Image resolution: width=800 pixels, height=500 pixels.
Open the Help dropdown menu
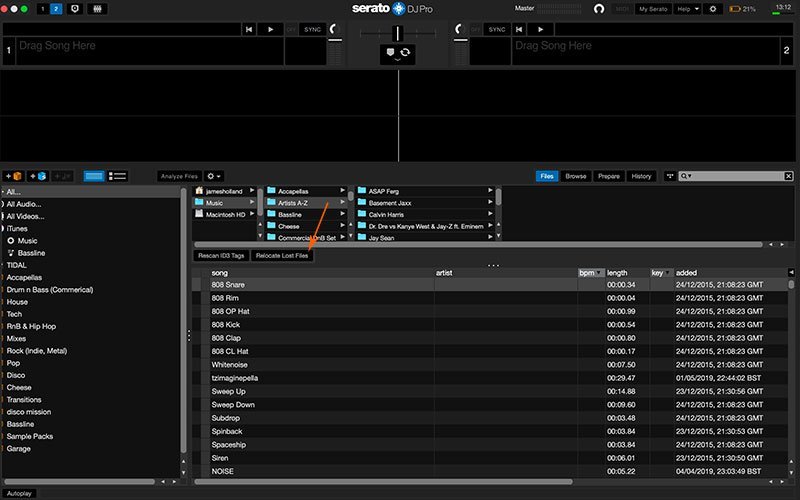688,9
